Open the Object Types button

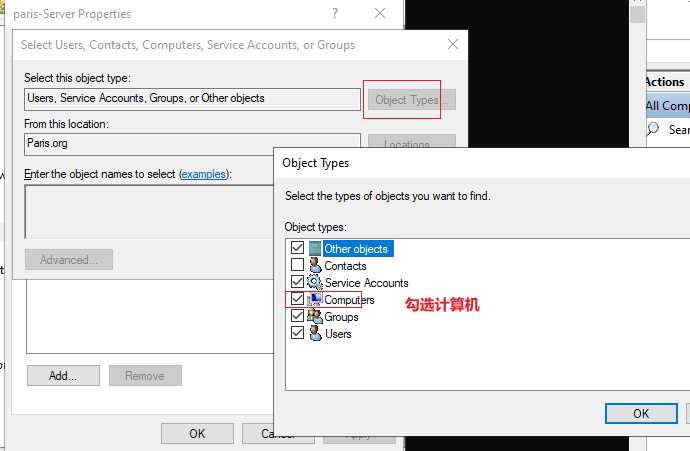point(411,100)
